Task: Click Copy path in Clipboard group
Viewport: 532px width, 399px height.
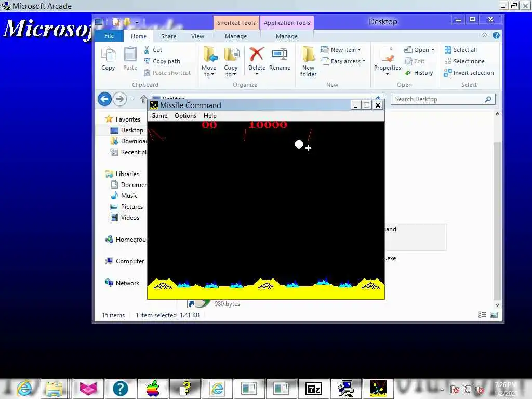Action: click(x=162, y=61)
